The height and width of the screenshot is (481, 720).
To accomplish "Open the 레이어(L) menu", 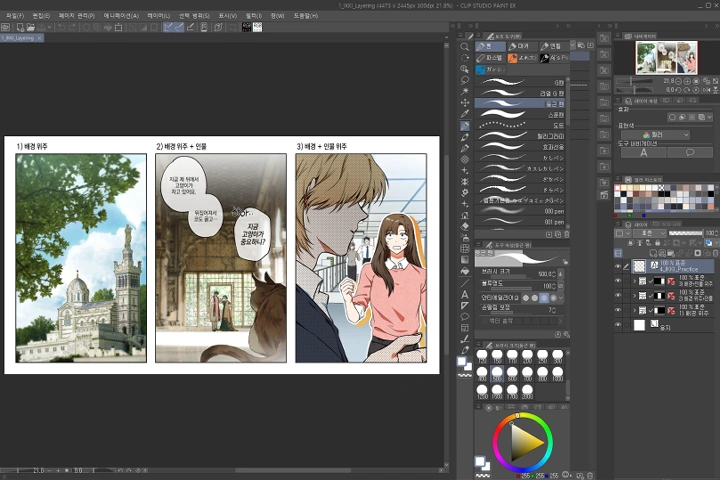I will (x=158, y=16).
